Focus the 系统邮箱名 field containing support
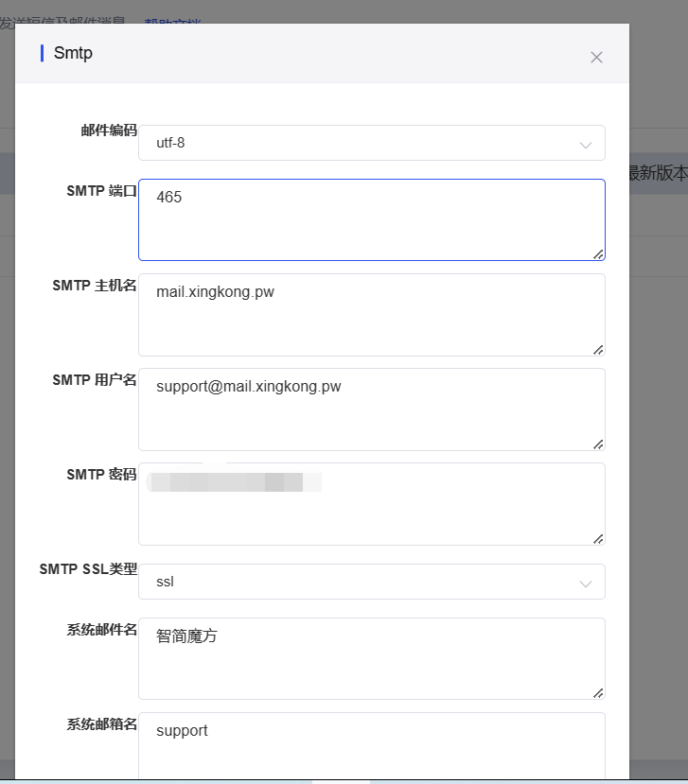 pyautogui.click(x=372, y=745)
